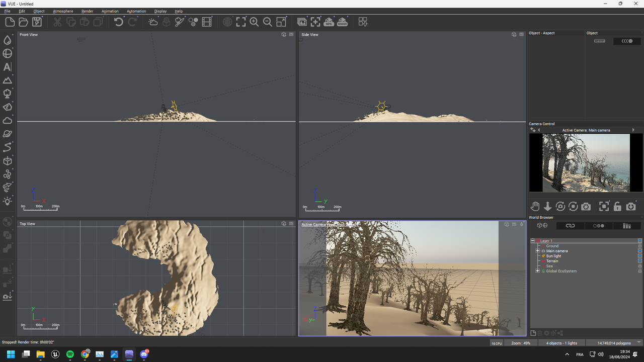This screenshot has width=644, height=362.
Task: Open the Animation menu
Action: [x=110, y=11]
